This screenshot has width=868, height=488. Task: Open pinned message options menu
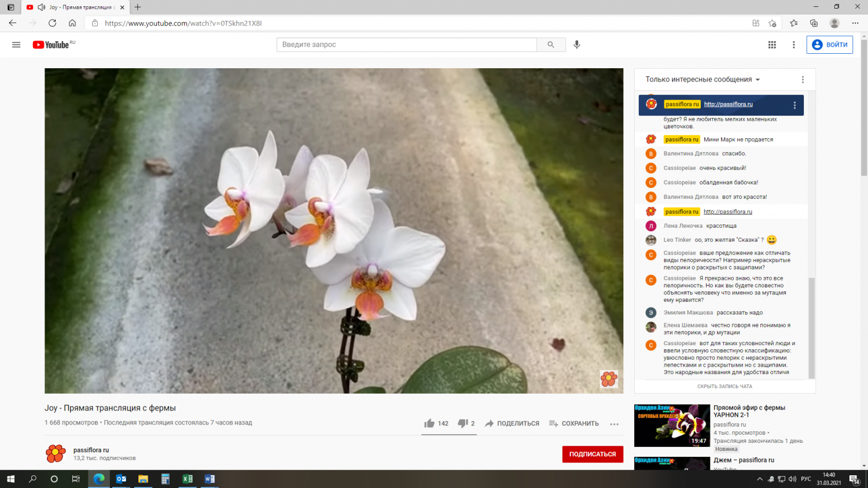795,105
